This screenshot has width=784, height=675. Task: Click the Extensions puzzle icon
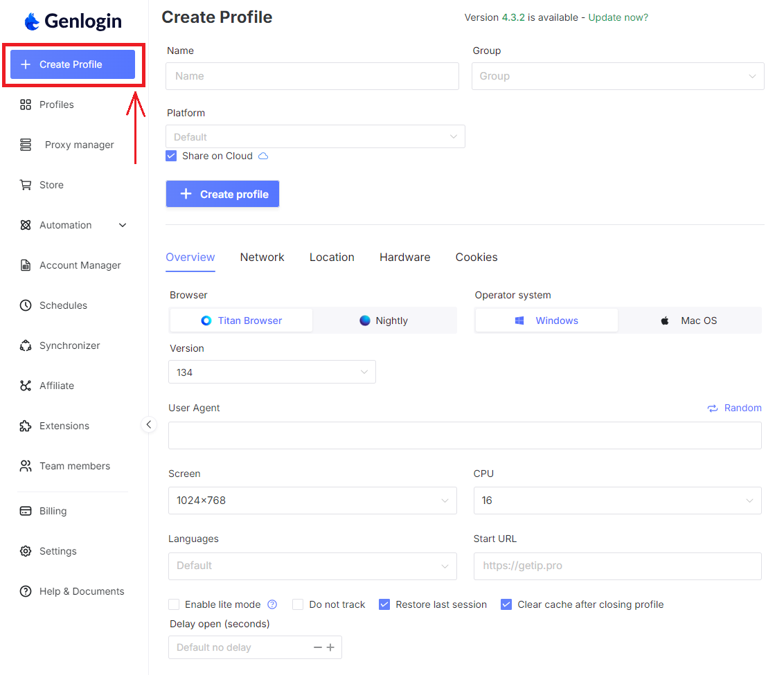(26, 426)
